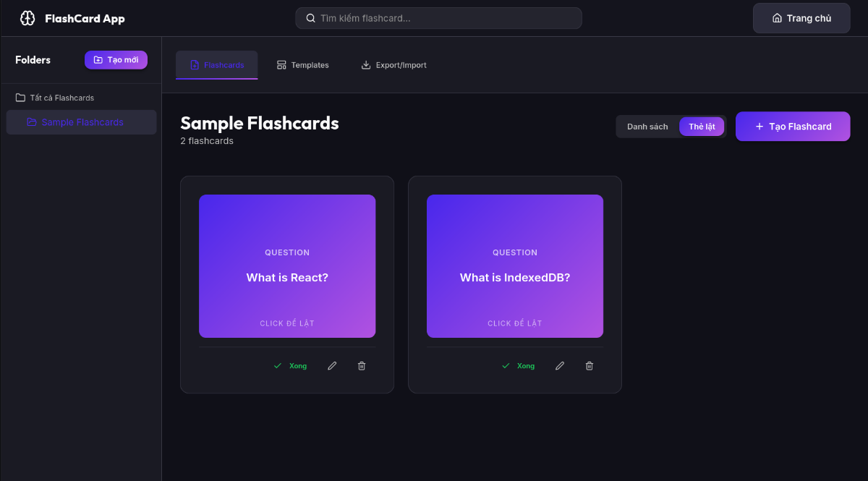Select Sample Flashcards folder in sidebar

(80, 122)
